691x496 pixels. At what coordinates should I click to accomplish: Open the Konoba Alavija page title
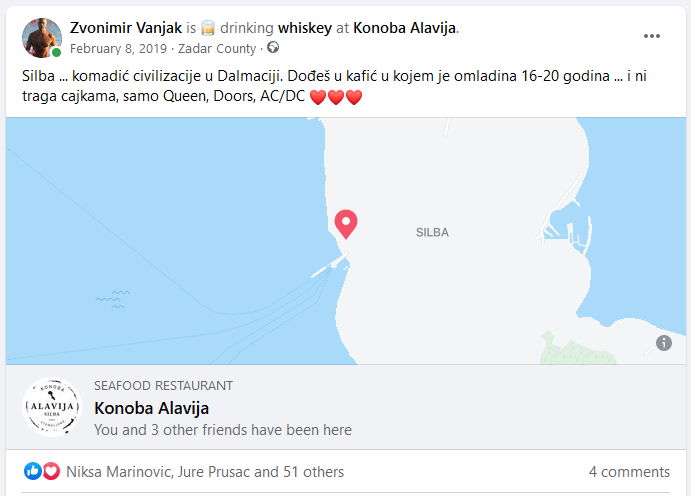click(x=151, y=408)
